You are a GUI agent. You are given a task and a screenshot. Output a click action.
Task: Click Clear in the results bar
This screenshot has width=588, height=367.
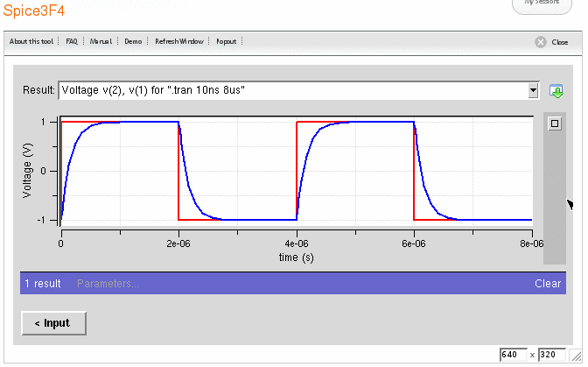548,284
